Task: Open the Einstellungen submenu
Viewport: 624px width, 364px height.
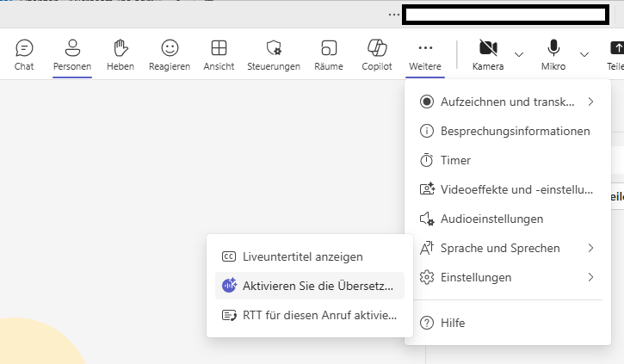Action: tap(508, 277)
